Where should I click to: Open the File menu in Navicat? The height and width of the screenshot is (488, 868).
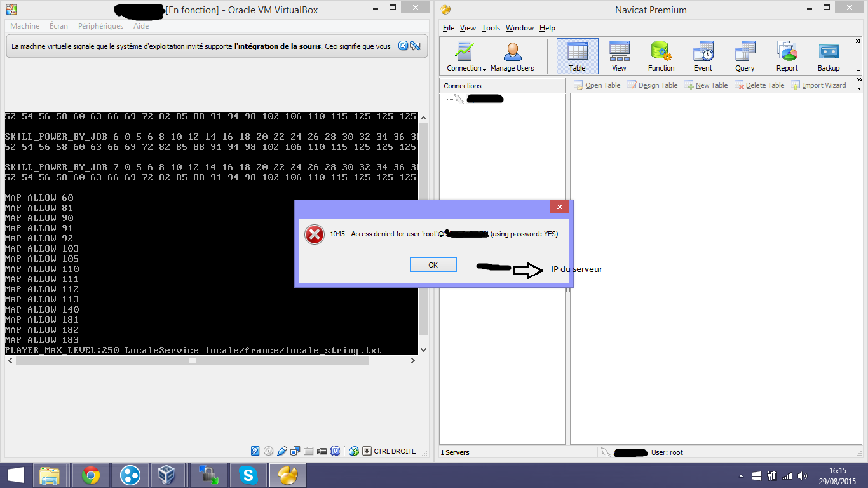pos(449,28)
